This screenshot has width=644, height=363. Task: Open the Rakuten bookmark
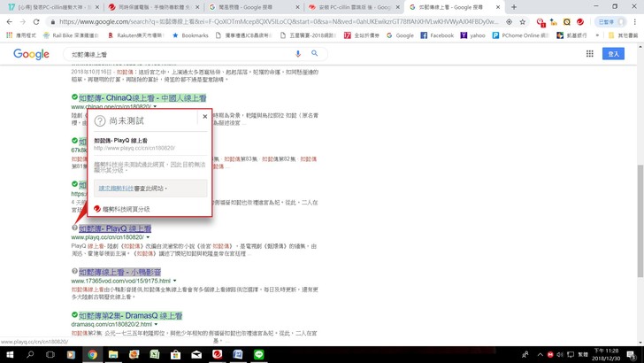click(x=135, y=35)
